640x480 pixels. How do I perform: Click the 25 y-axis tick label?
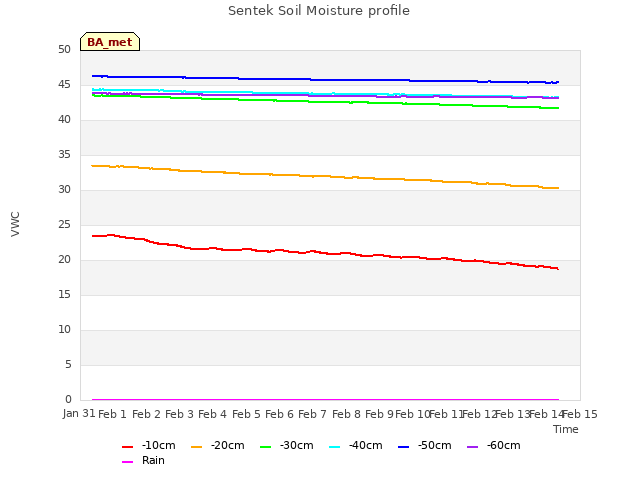tap(64, 224)
